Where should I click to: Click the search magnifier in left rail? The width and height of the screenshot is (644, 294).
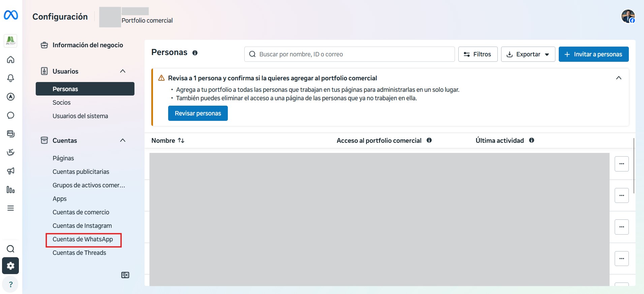(x=11, y=249)
